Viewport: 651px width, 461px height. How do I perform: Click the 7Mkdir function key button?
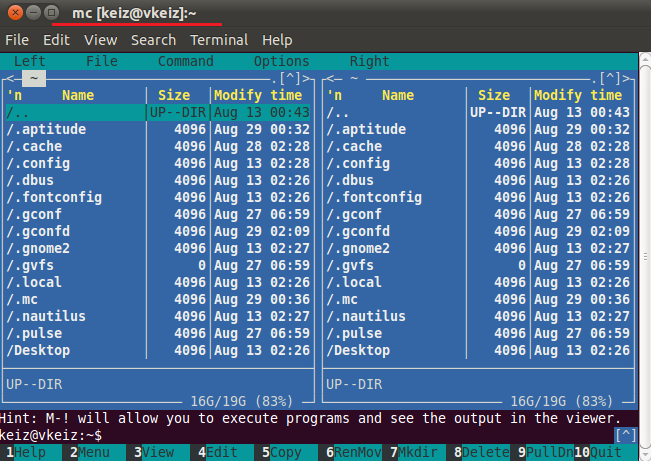point(414,452)
